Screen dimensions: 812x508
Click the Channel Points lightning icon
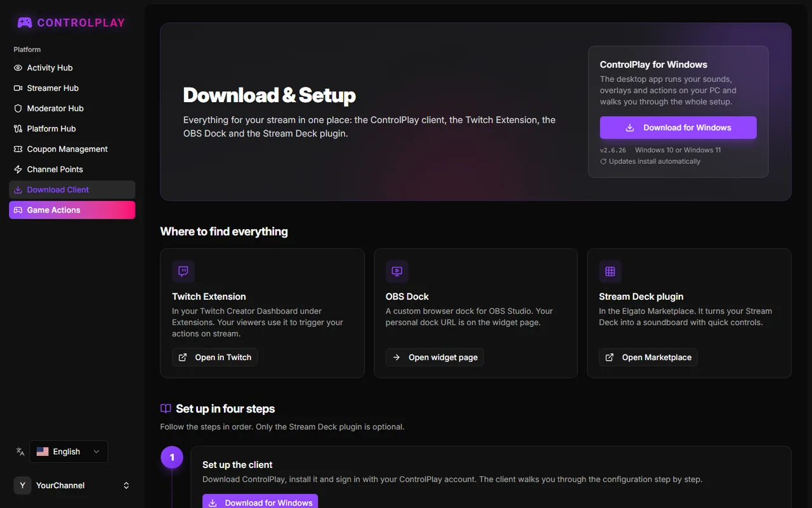tap(18, 170)
